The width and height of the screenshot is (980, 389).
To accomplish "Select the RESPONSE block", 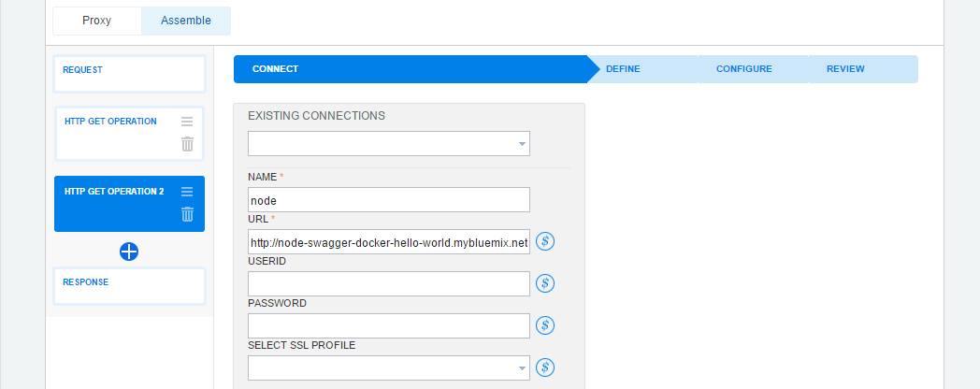I will (129, 286).
